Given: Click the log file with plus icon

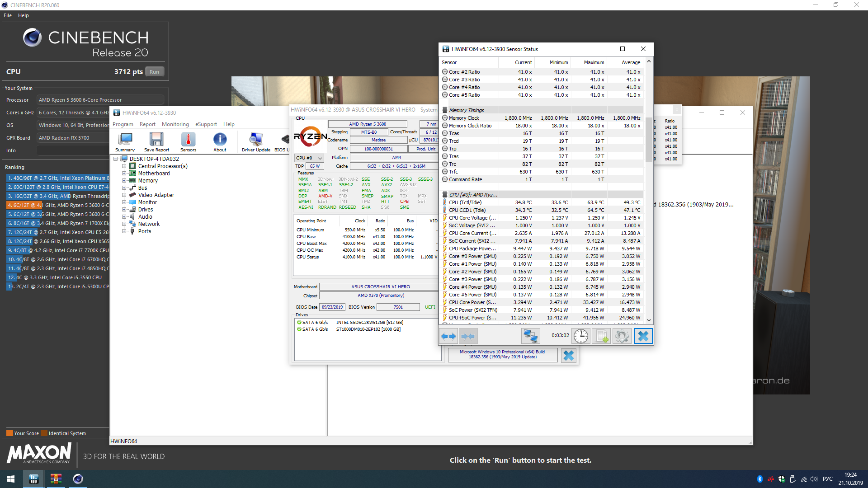Looking at the screenshot, I should pyautogui.click(x=602, y=336).
